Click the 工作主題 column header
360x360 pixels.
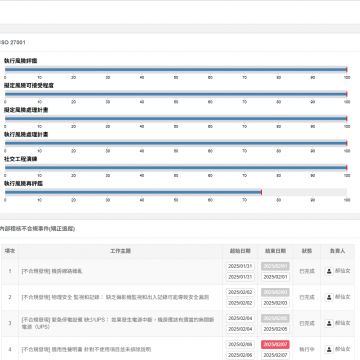point(120,251)
